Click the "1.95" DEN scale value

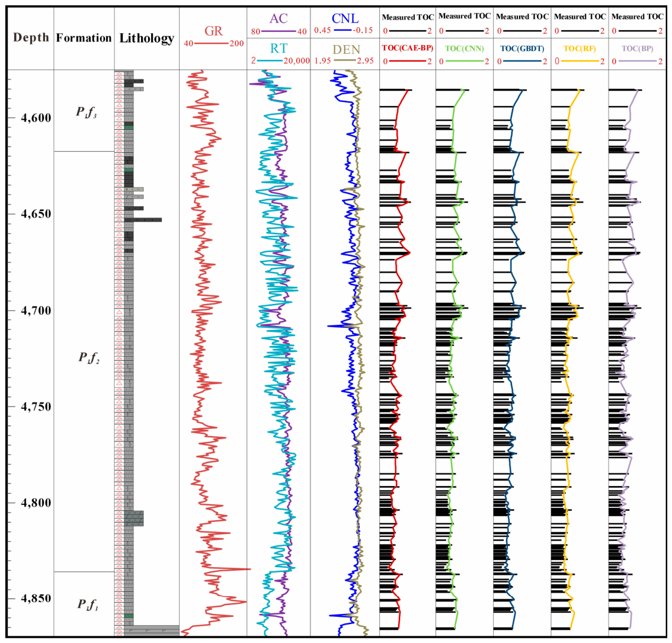pyautogui.click(x=323, y=61)
